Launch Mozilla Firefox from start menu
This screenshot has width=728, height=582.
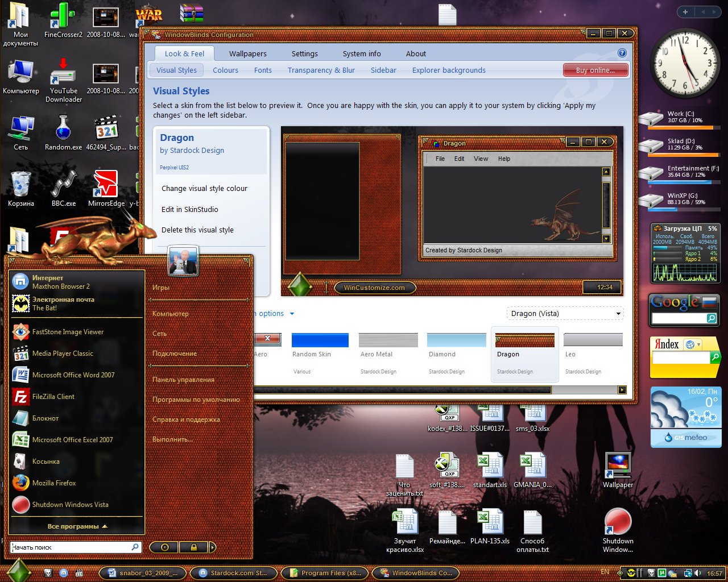(77, 483)
